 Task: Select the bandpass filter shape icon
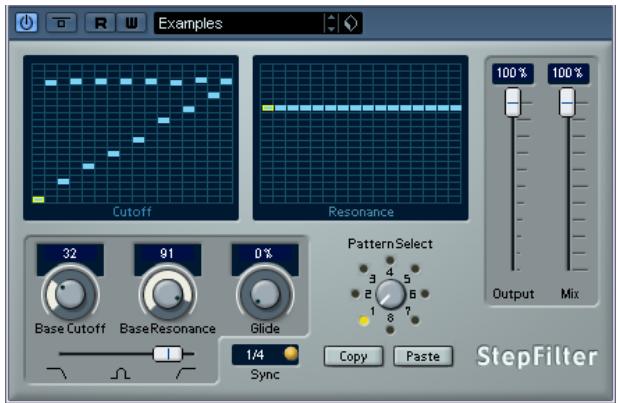click(x=121, y=373)
